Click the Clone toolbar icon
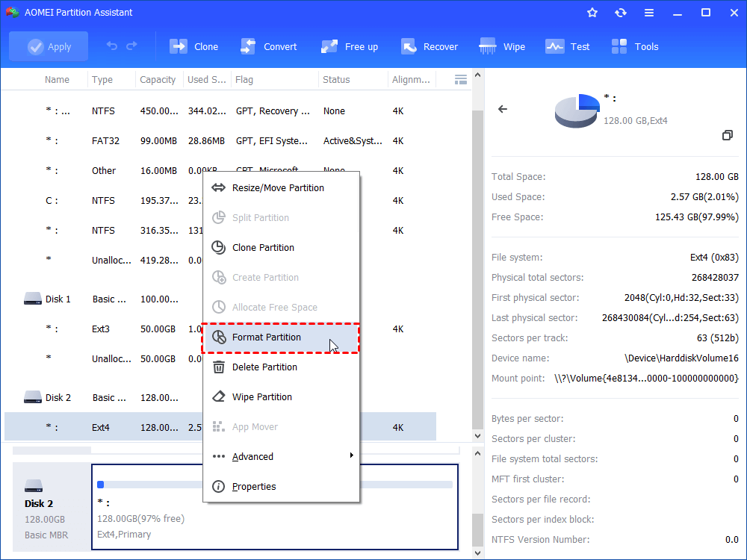 [179, 46]
